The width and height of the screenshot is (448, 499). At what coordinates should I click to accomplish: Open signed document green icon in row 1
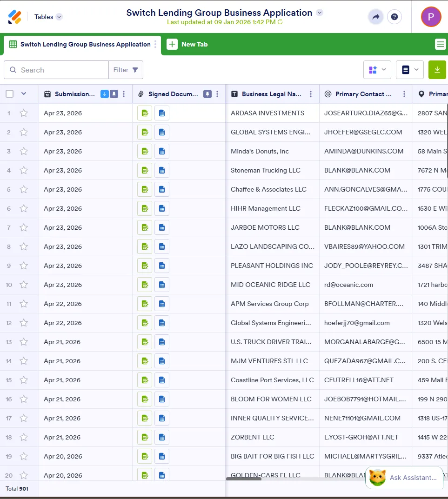[x=145, y=113]
